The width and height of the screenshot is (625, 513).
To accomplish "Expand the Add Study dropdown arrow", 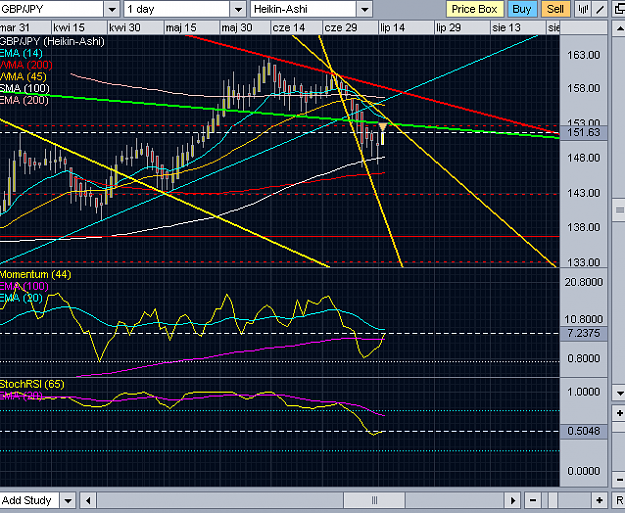I will 68,500.
